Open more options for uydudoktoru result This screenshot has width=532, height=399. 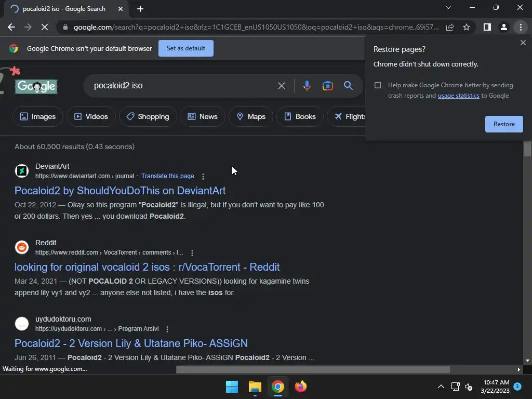(167, 329)
